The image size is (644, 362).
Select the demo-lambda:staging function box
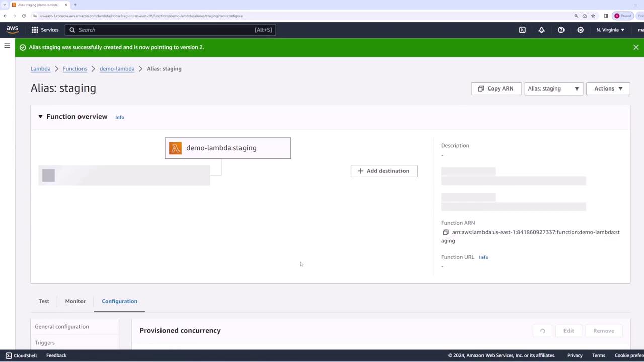[227, 148]
